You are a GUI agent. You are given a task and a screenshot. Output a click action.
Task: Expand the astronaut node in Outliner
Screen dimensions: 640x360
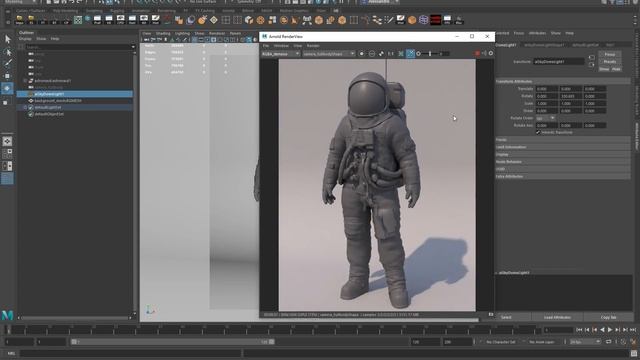pos(25,81)
